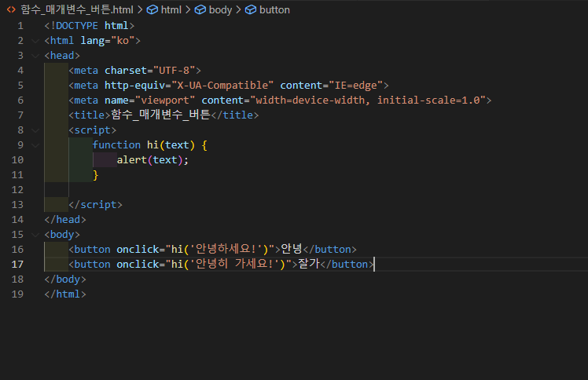The width and height of the screenshot is (588, 380).
Task: Click the "IE=edge" content value
Action: 355,86
